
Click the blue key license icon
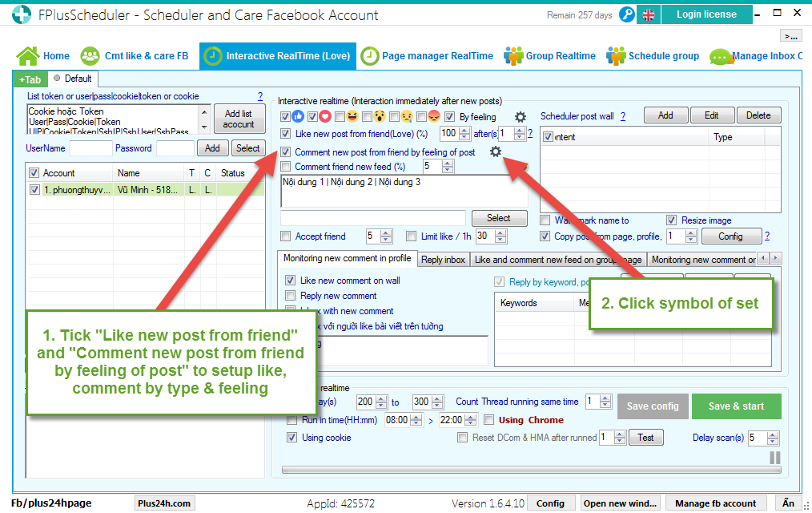coord(626,14)
